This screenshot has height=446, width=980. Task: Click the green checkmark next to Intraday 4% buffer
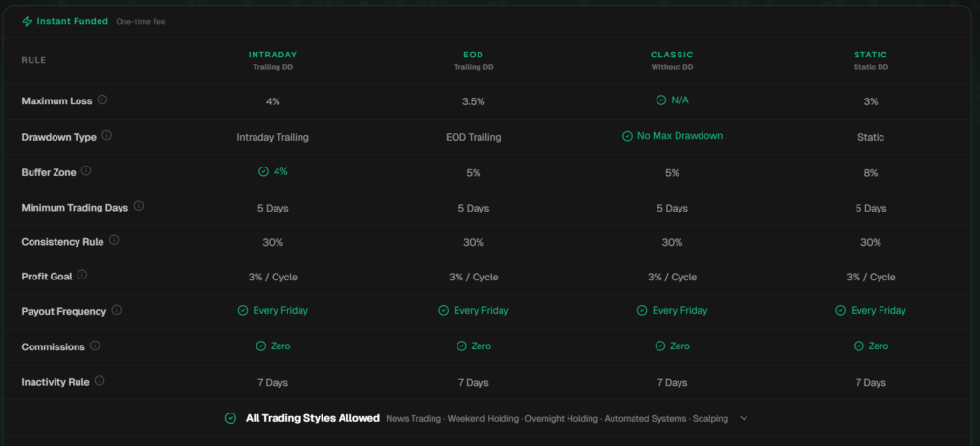[263, 171]
